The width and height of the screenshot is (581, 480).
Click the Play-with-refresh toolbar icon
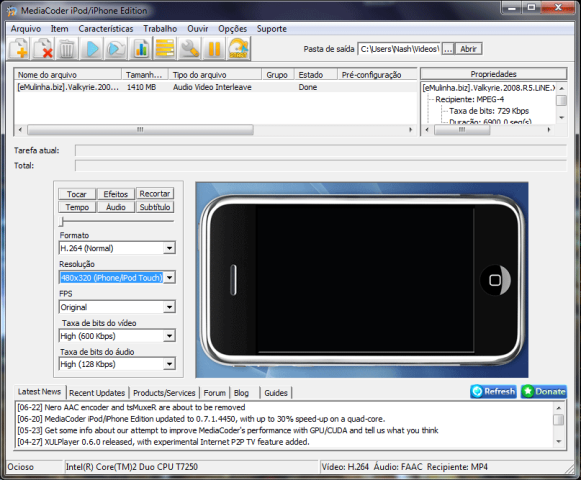pos(116,49)
